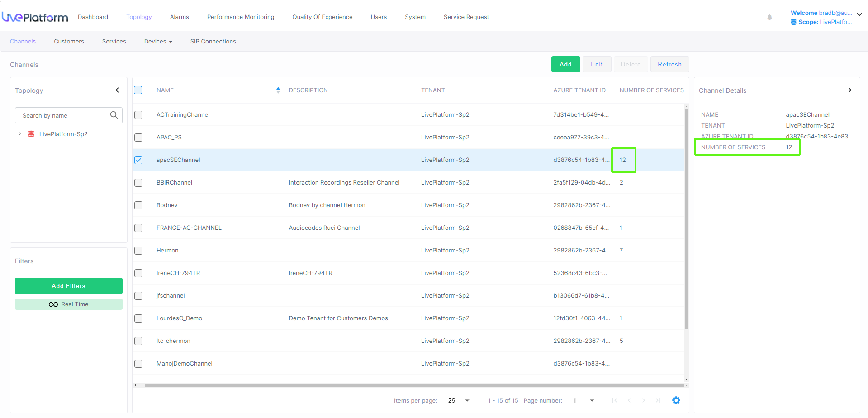Collapse the Topology panel chevron
868x418 pixels.
click(x=117, y=90)
